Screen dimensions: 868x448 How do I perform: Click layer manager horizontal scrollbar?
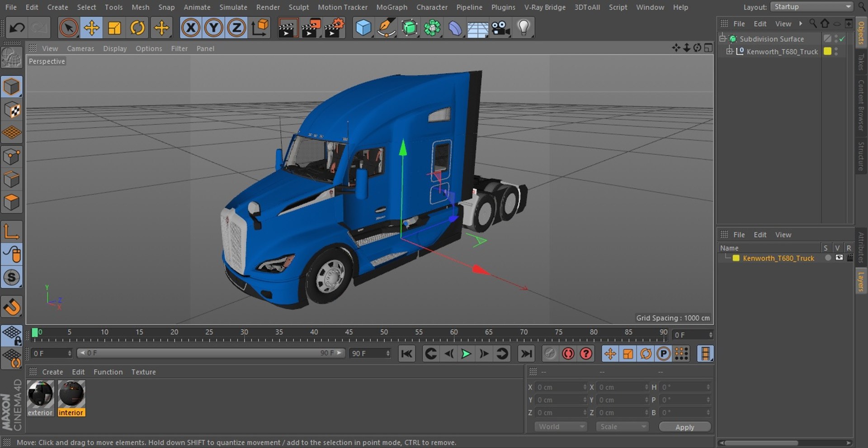point(761,443)
